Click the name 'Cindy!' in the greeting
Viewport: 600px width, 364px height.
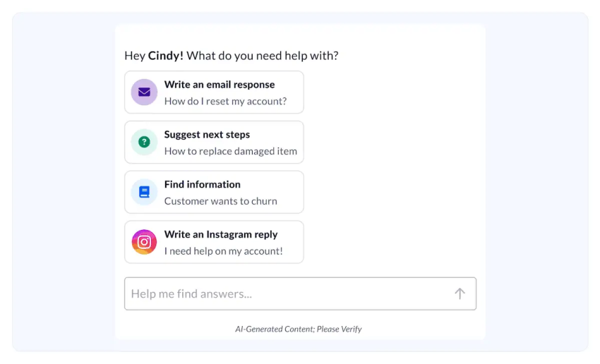coord(166,56)
